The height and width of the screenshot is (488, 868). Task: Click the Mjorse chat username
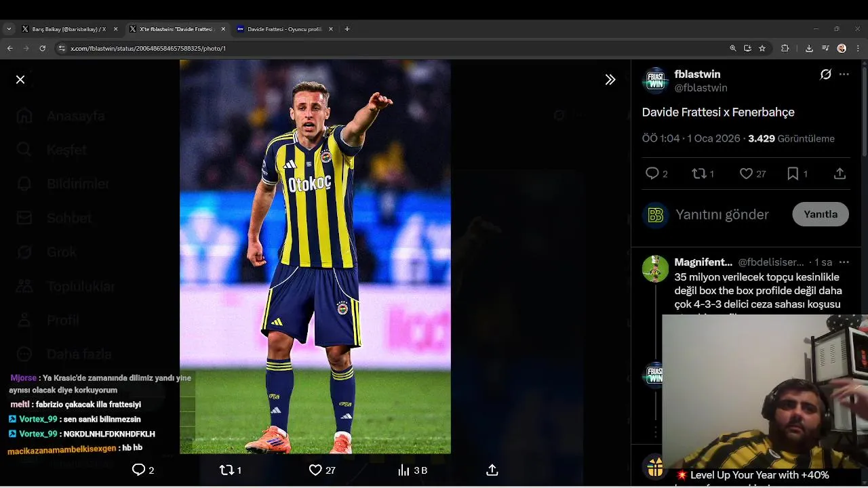tap(24, 378)
